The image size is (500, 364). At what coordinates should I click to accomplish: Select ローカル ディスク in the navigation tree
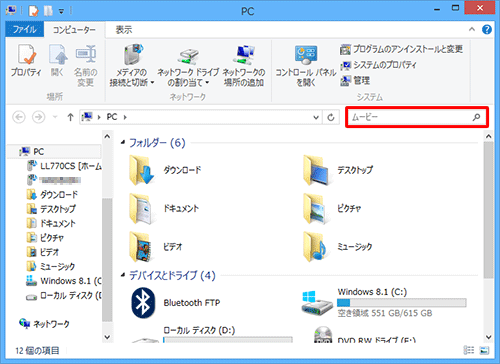(x=64, y=296)
